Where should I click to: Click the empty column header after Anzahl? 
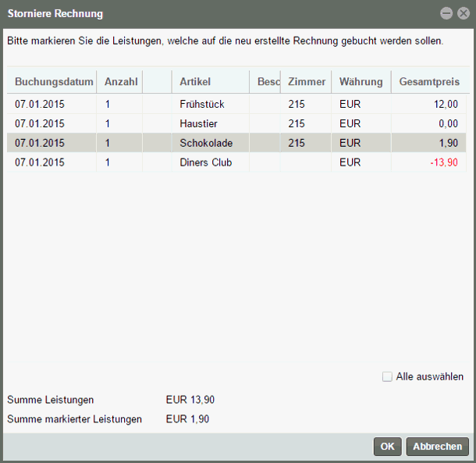pyautogui.click(x=157, y=82)
